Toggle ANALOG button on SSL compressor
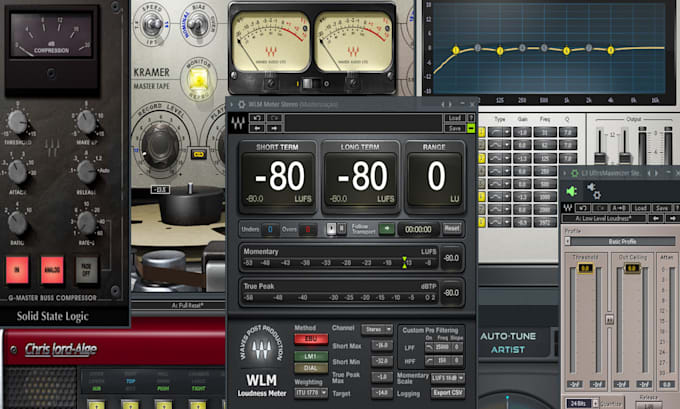Viewport: 680px width, 409px height. [x=52, y=270]
